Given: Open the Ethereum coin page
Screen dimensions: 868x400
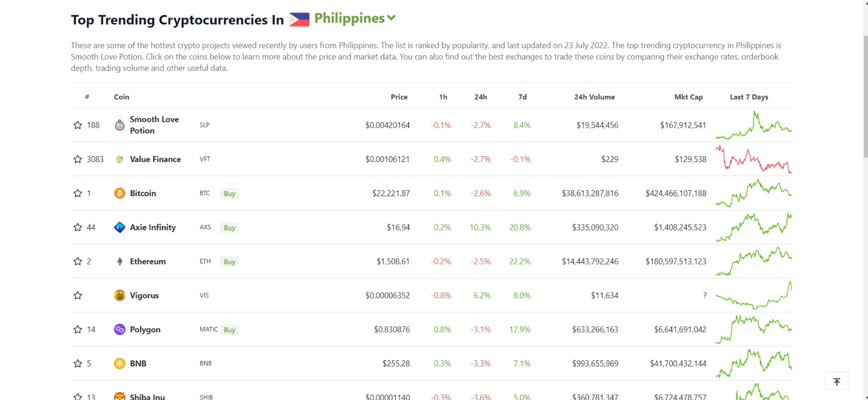Looking at the screenshot, I should (148, 261).
